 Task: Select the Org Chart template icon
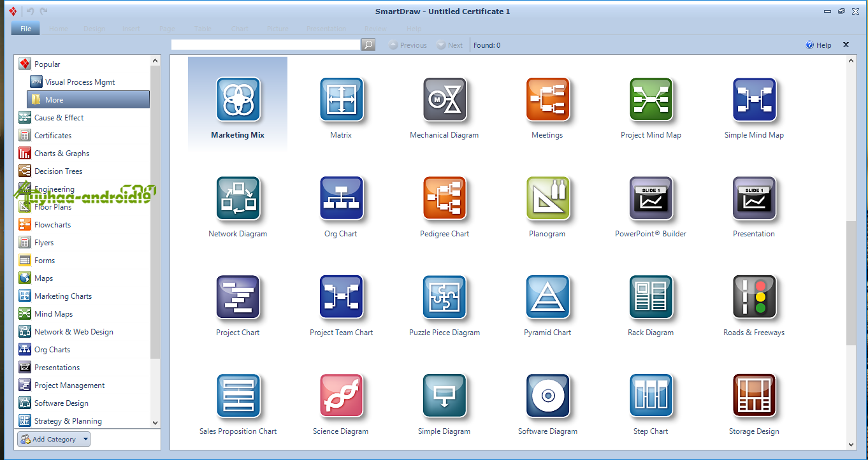click(342, 198)
